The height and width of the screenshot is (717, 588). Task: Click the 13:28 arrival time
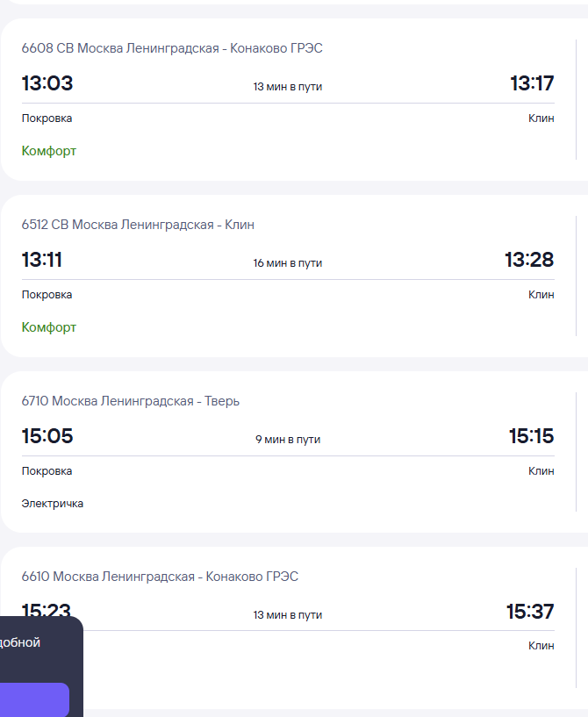529,261
